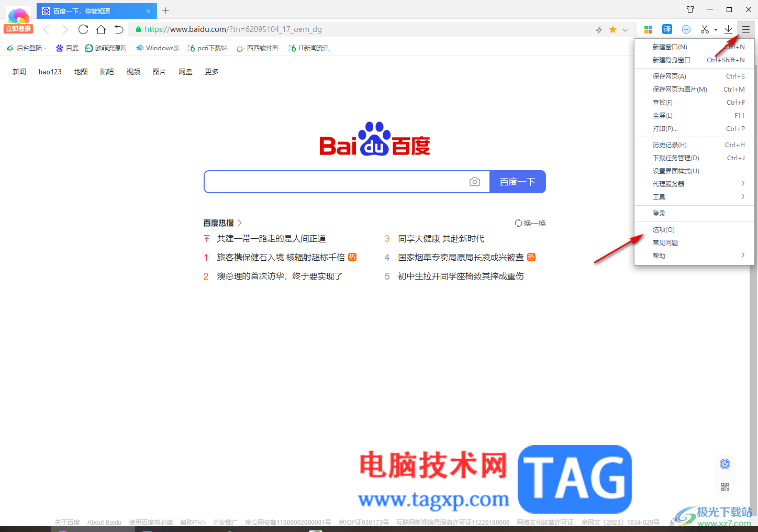The height and width of the screenshot is (532, 758).
Task: Click 换一换 to refresh hot searches
Action: tap(530, 223)
